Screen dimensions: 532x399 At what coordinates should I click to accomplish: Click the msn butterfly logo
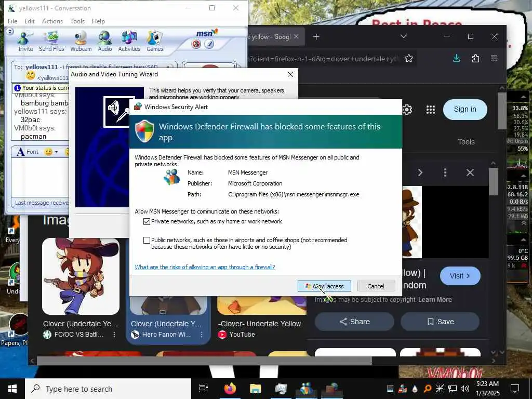(x=207, y=33)
